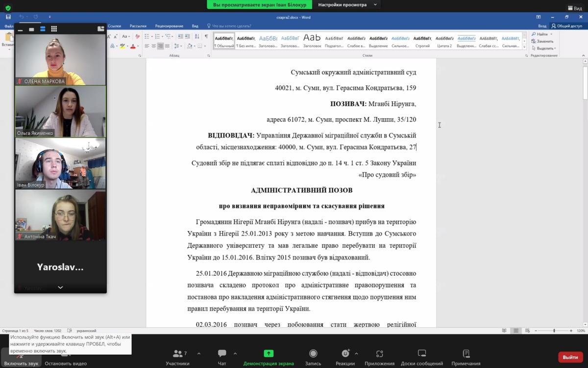Apply the yellow text highlight color
Image resolution: width=588 pixels, height=368 pixels.
tap(122, 46)
